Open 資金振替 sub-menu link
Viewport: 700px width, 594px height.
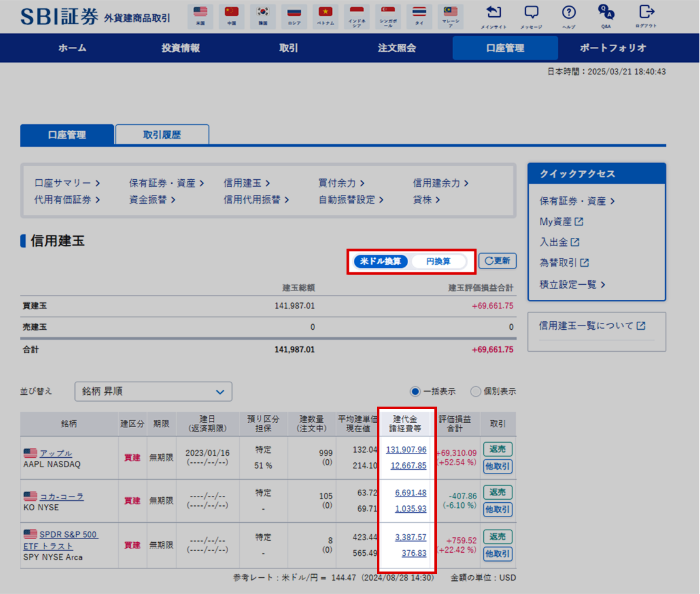pyautogui.click(x=152, y=199)
